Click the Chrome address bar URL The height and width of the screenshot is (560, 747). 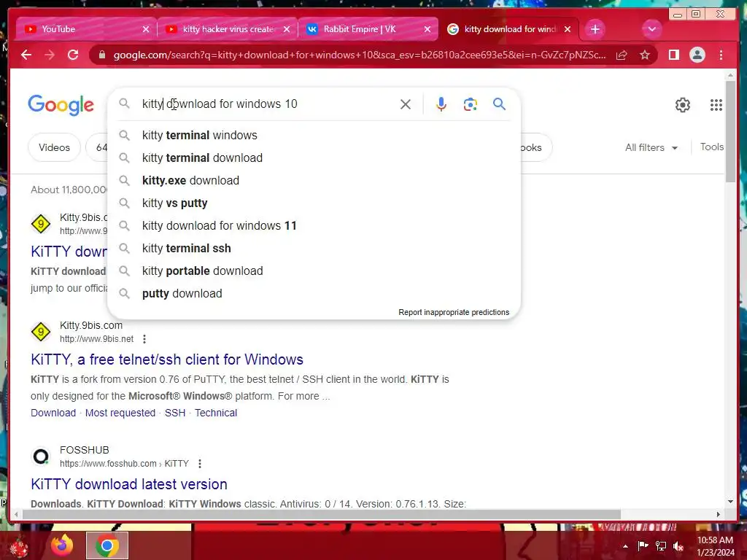tap(360, 55)
